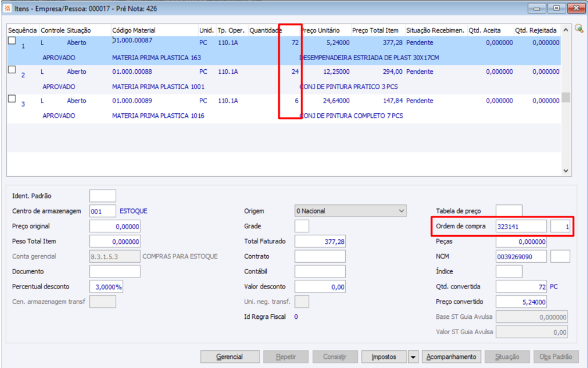Click the search magnifier icon beside the grid
The image size is (588, 368).
click(579, 29)
